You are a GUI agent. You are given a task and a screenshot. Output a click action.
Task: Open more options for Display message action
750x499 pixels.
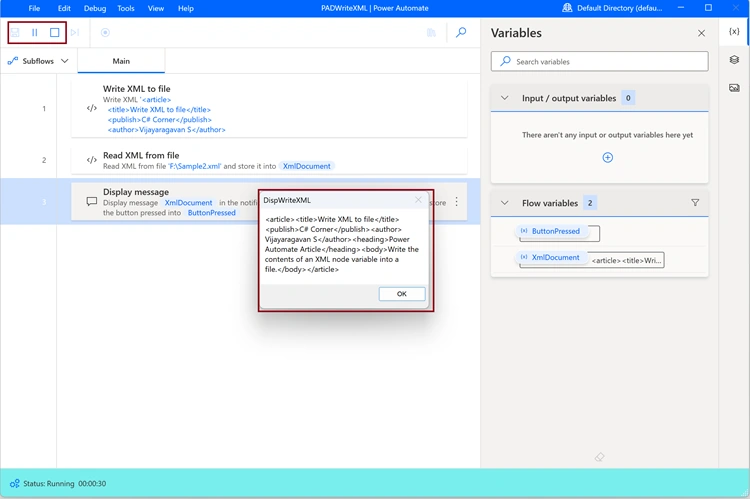coord(456,202)
